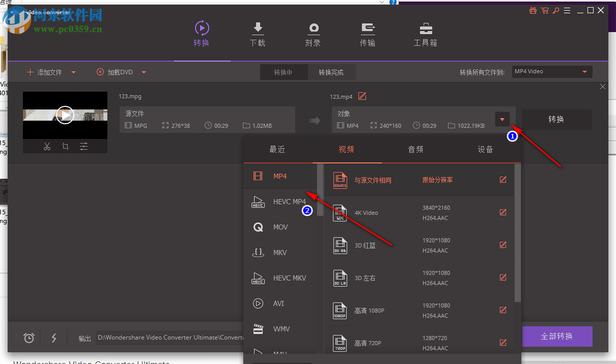Play the 123.mpg video preview
This screenshot has height=364, width=616.
[65, 115]
